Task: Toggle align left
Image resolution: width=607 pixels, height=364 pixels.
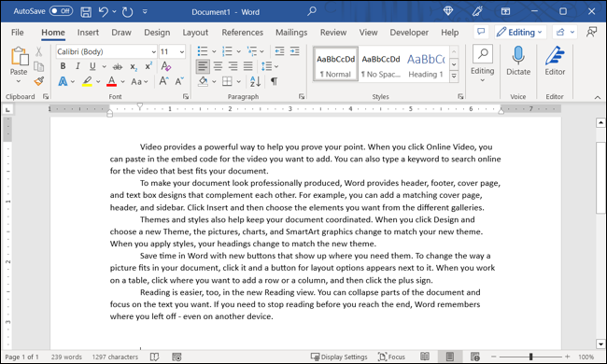Action: pyautogui.click(x=203, y=66)
